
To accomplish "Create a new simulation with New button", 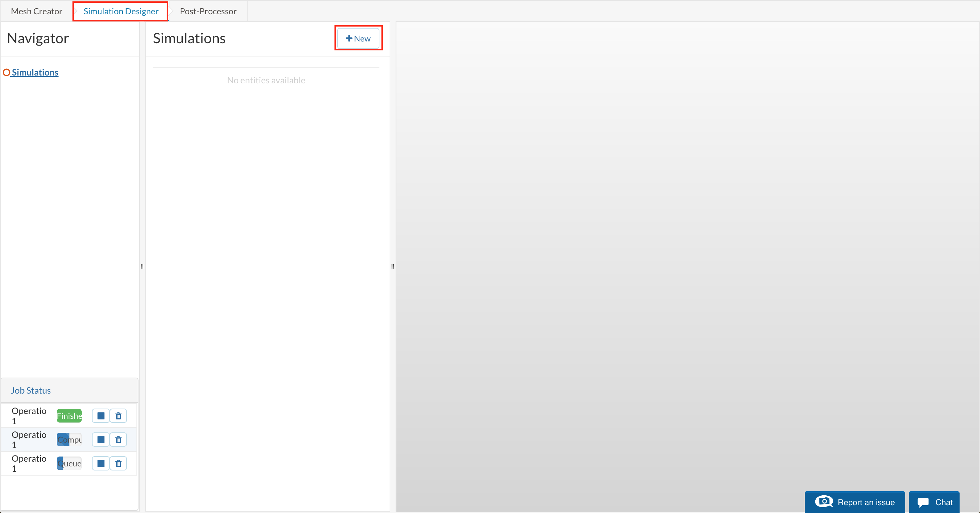I will pyautogui.click(x=358, y=38).
